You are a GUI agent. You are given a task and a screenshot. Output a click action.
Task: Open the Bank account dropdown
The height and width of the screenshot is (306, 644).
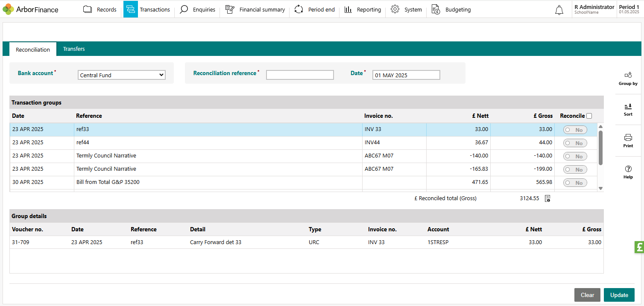coord(122,75)
